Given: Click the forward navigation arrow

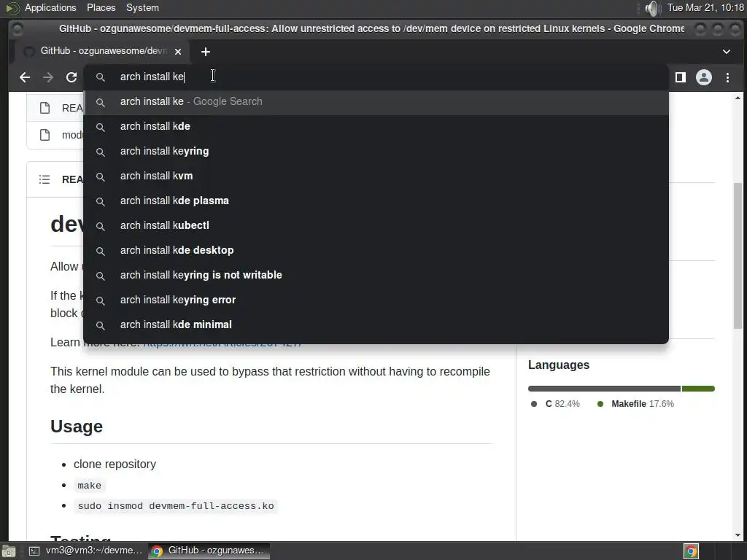Looking at the screenshot, I should [x=48, y=77].
